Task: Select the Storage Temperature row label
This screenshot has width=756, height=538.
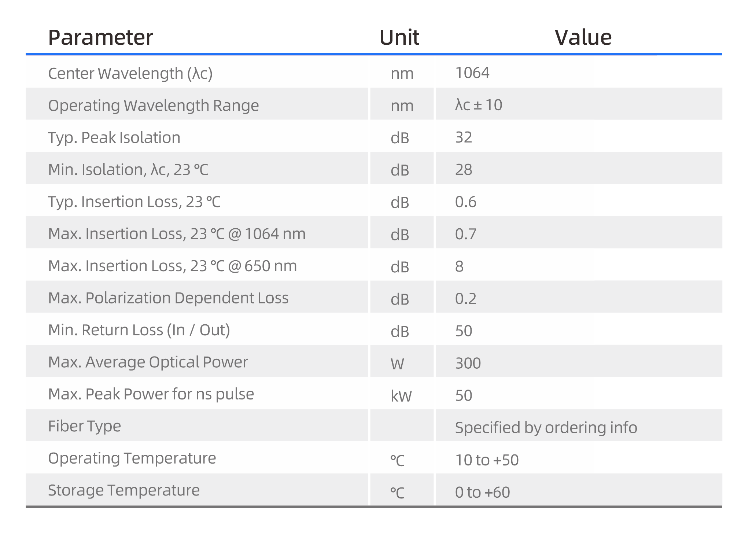Action: tap(124, 490)
